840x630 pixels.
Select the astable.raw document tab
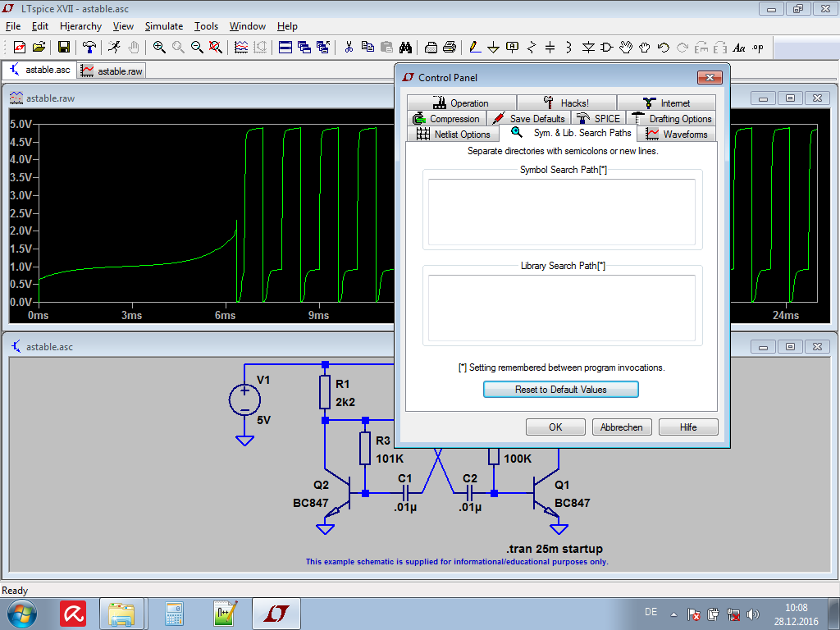pos(112,71)
